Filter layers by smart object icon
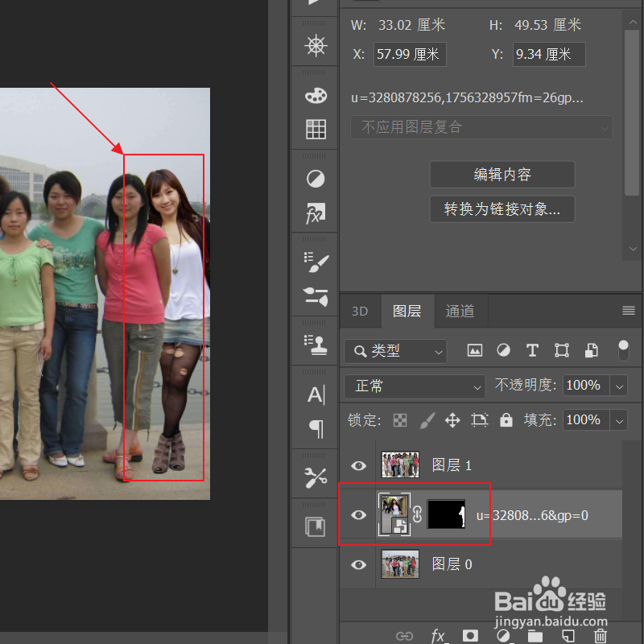This screenshot has height=644, width=644. (x=591, y=351)
